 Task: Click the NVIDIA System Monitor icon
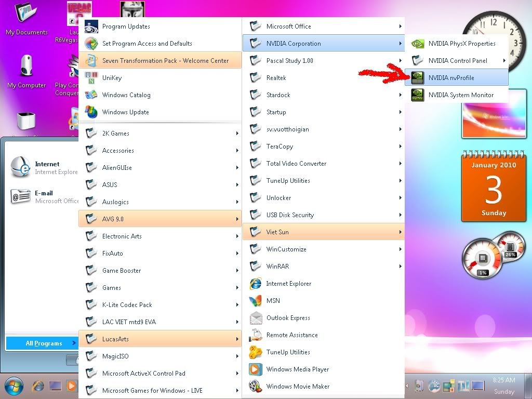[417, 95]
